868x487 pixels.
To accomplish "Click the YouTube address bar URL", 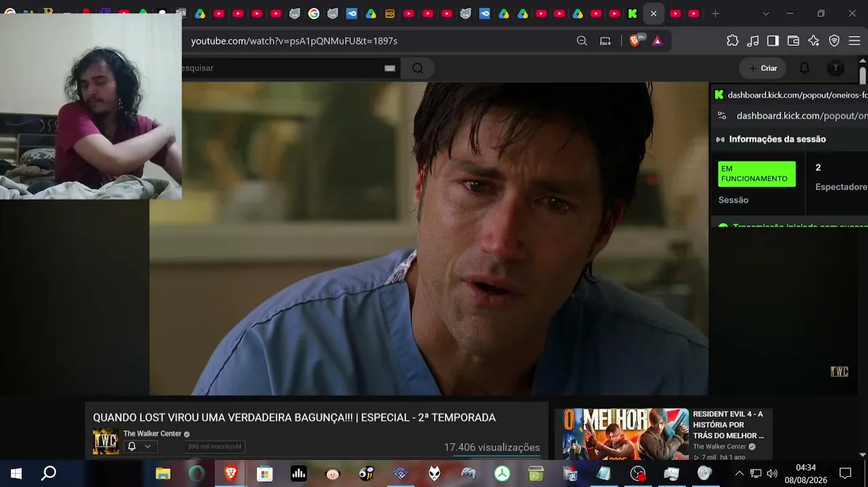I will pos(294,41).
